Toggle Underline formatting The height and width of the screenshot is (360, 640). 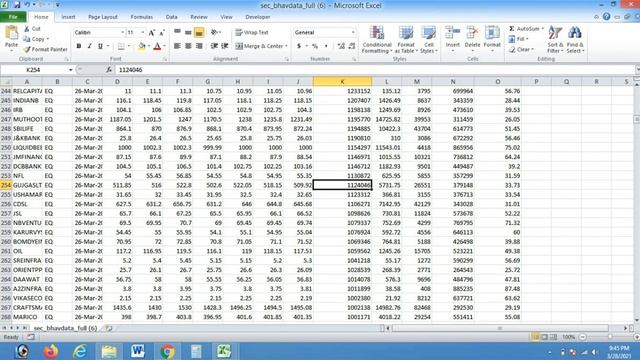pyautogui.click(x=100, y=46)
